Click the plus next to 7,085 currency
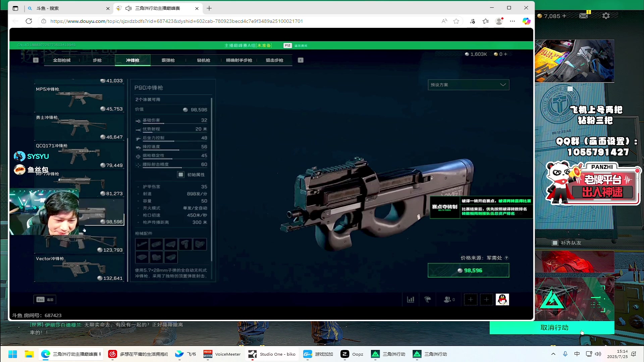644x362 pixels. [x=564, y=16]
